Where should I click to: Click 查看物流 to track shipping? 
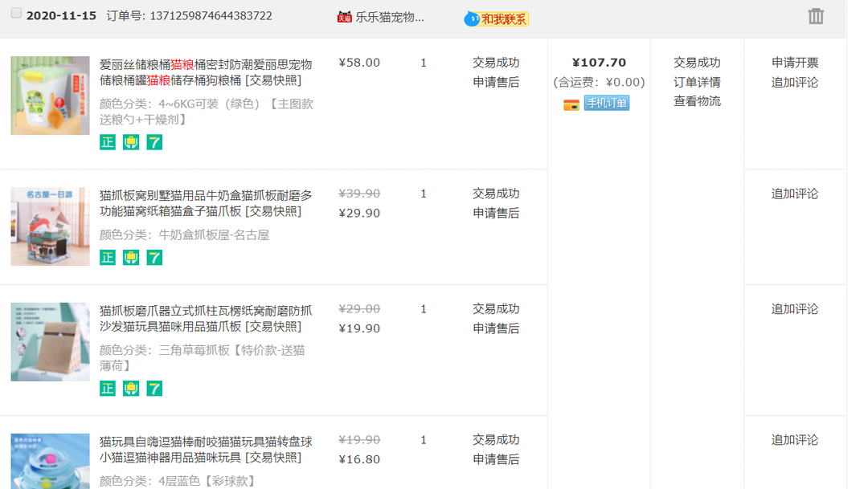click(697, 101)
